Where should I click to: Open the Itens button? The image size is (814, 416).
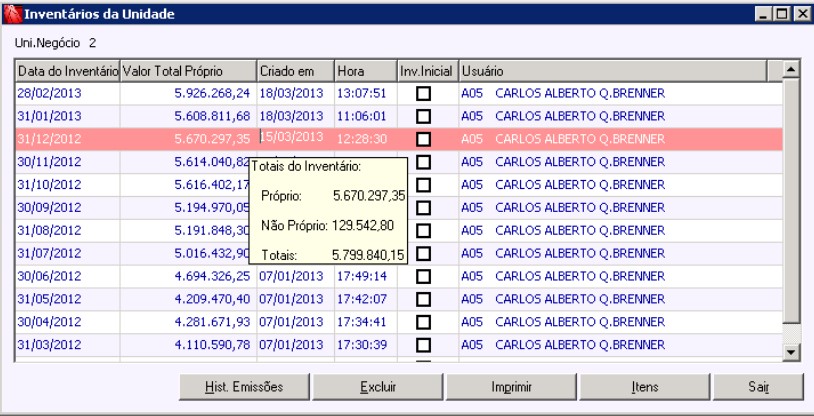(645, 387)
